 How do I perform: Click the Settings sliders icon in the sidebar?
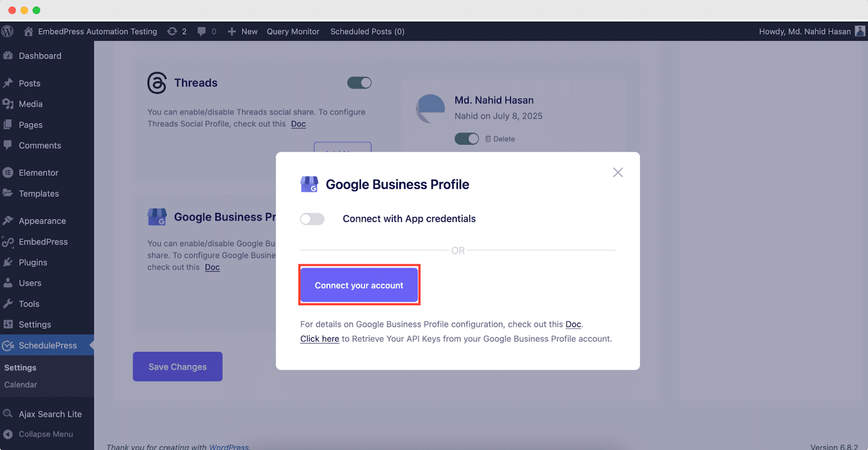coord(8,324)
